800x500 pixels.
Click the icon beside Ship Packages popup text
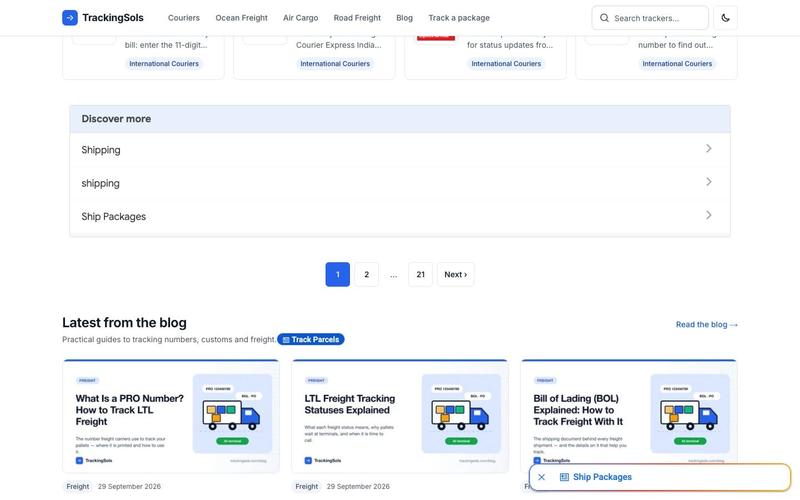[564, 477]
